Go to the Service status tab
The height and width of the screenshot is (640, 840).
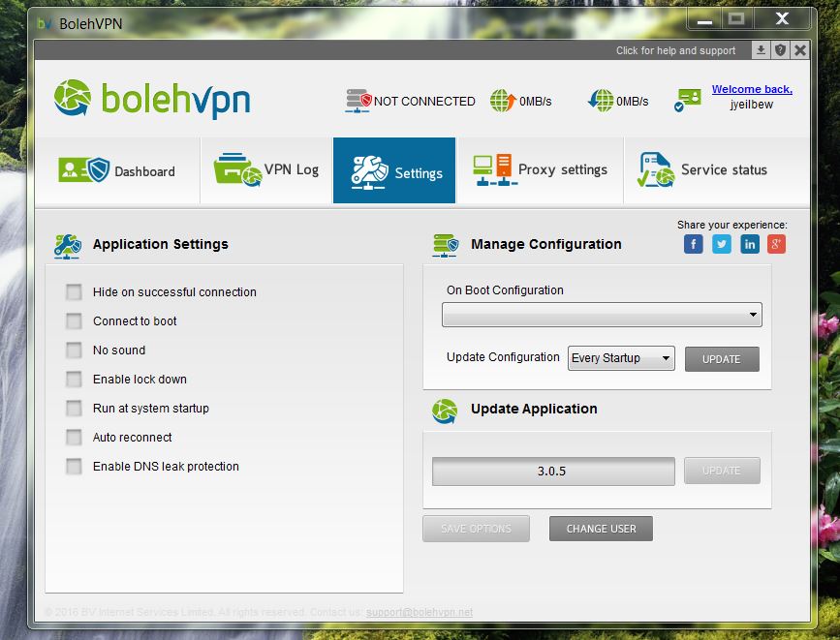coord(717,170)
